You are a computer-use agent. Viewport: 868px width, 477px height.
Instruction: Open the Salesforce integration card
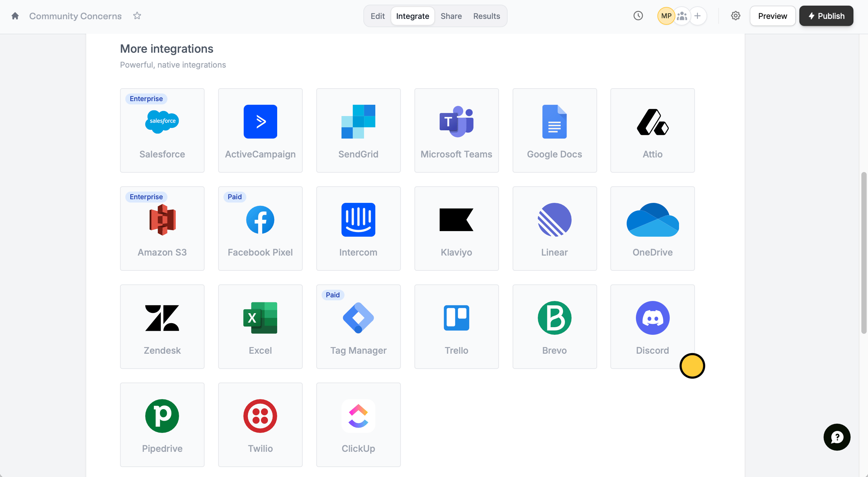162,130
